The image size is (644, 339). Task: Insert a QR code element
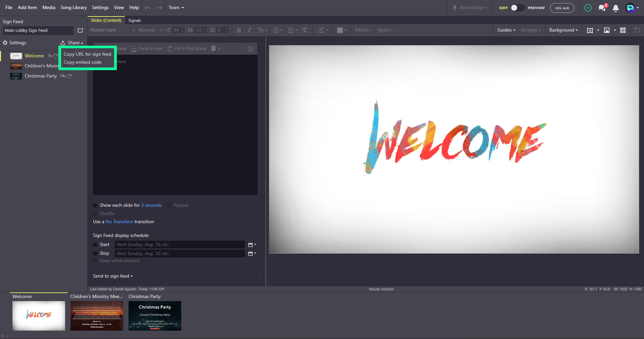point(623,30)
